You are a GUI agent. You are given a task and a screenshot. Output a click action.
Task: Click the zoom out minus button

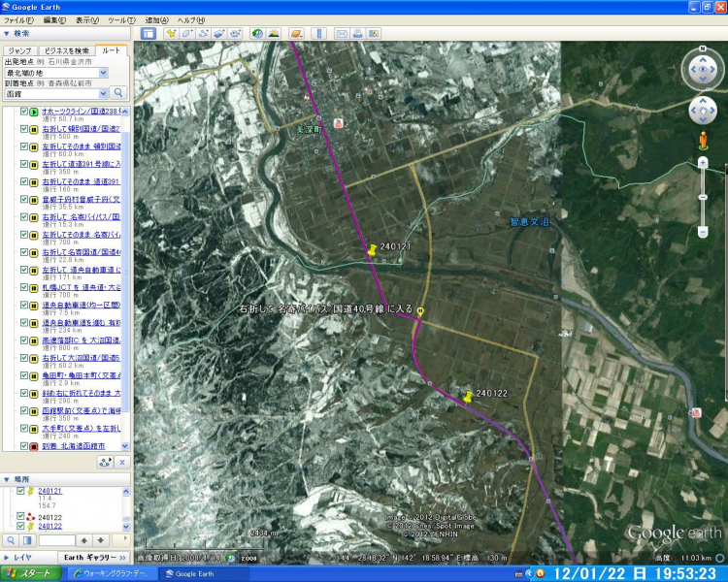[703, 232]
